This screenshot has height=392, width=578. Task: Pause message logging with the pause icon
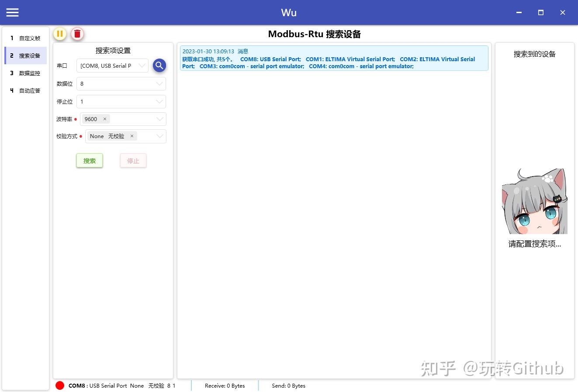(60, 34)
